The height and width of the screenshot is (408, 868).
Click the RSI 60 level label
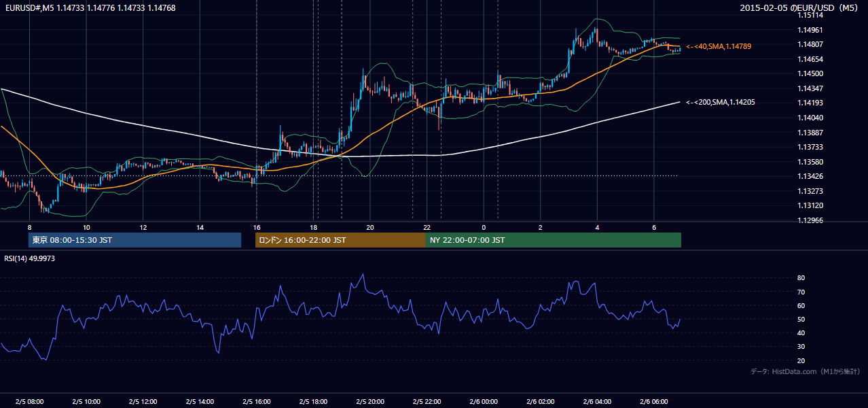tap(801, 306)
